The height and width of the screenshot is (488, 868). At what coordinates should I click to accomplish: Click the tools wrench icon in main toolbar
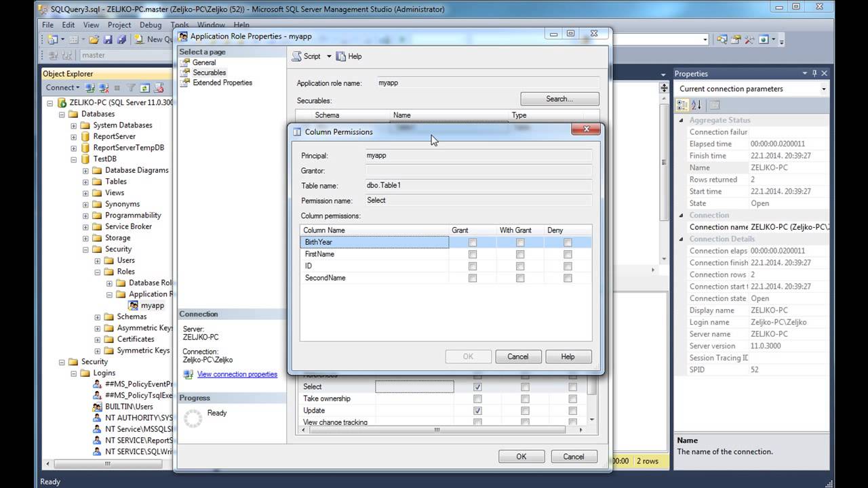pos(749,39)
